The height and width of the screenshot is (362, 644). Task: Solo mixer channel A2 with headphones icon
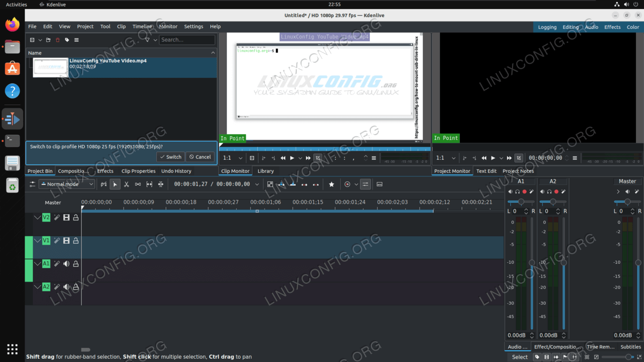pyautogui.click(x=549, y=191)
